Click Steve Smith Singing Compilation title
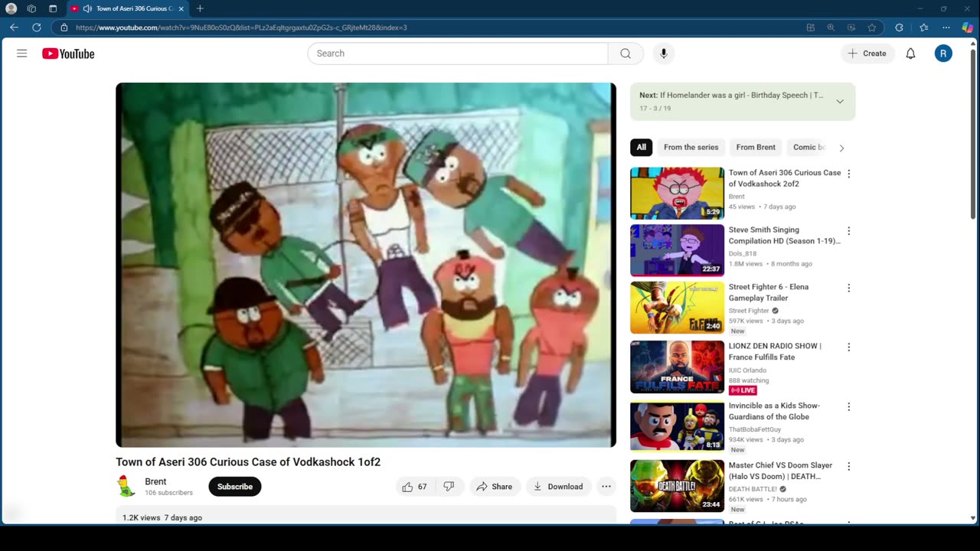Viewport: 980px width, 551px height. 784,235
